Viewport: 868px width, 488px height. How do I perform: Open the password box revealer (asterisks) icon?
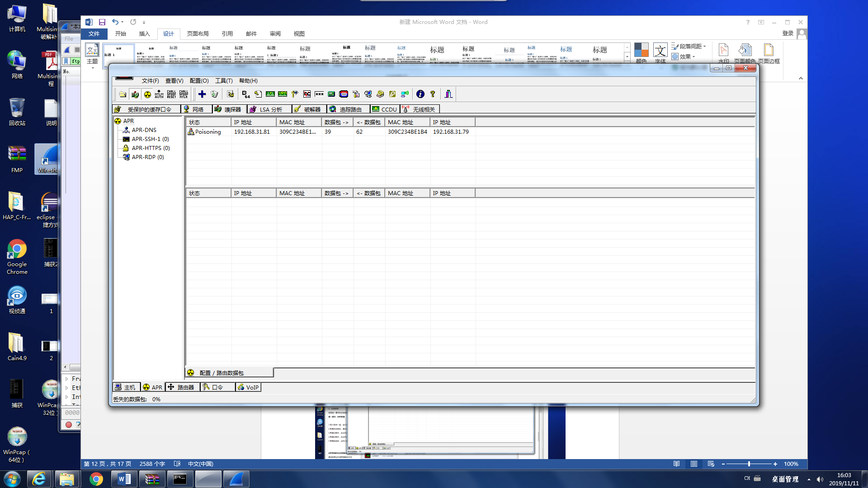coord(319,94)
